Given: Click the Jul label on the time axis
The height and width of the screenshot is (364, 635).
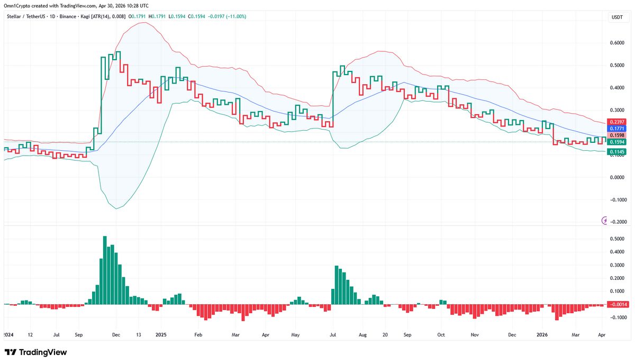Looking at the screenshot, I should coord(57,335).
